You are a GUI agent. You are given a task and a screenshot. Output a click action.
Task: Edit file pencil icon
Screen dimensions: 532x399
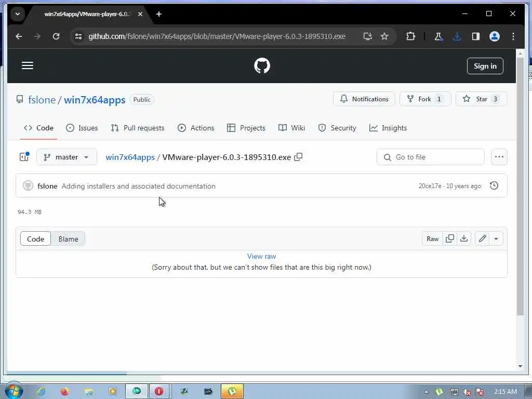coord(482,239)
